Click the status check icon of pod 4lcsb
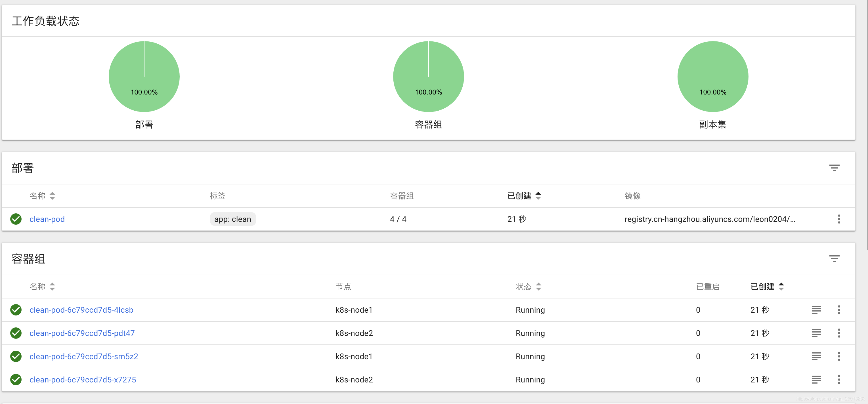Viewport: 868px width, 404px height. [16, 310]
